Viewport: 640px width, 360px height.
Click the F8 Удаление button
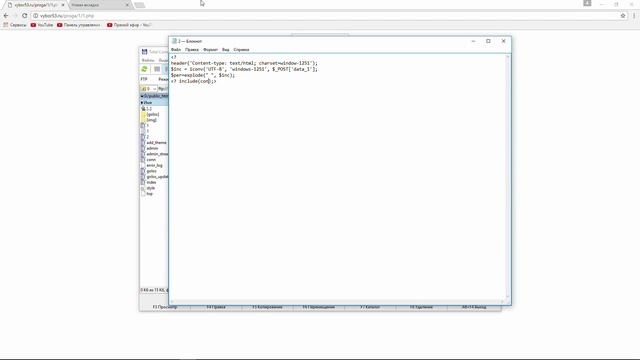pyautogui.click(x=421, y=307)
